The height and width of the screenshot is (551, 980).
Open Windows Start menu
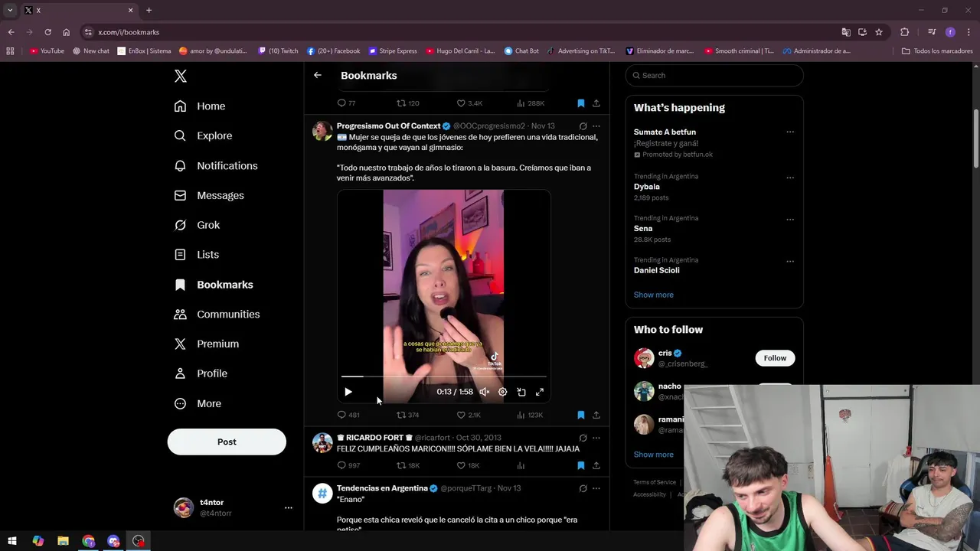[x=11, y=541]
